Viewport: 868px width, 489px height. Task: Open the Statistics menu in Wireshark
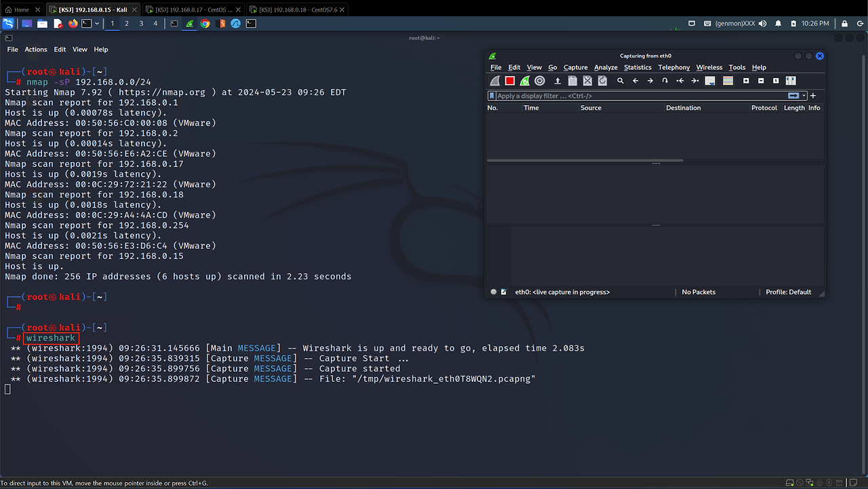pos(637,67)
